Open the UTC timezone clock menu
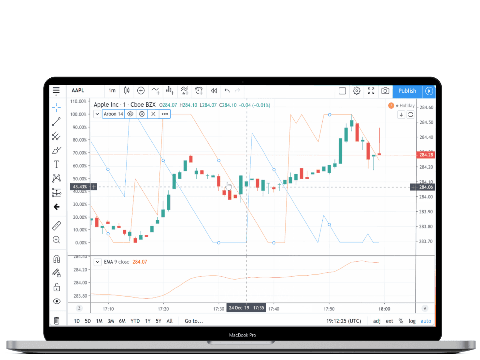The width and height of the screenshot is (480, 360). point(344,321)
